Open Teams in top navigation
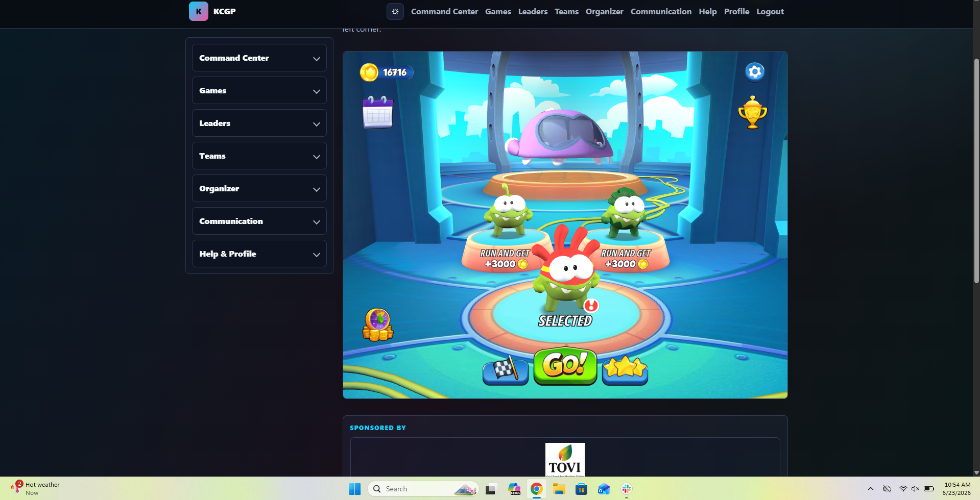980x500 pixels. point(566,11)
